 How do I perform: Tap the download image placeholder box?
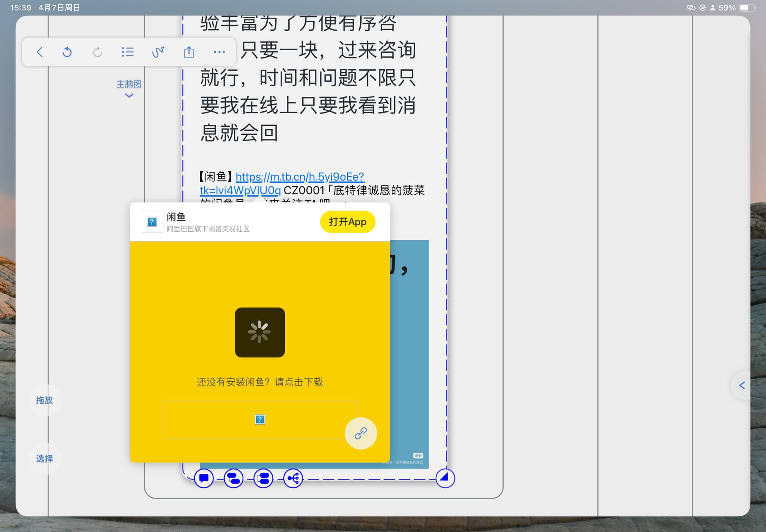(x=260, y=420)
